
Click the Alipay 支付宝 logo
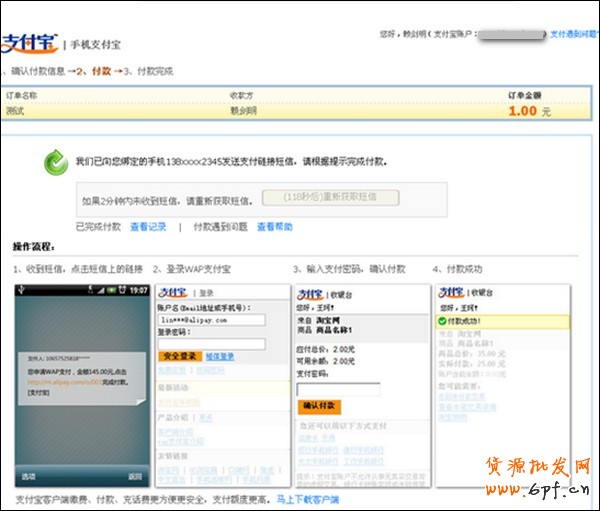[29, 43]
